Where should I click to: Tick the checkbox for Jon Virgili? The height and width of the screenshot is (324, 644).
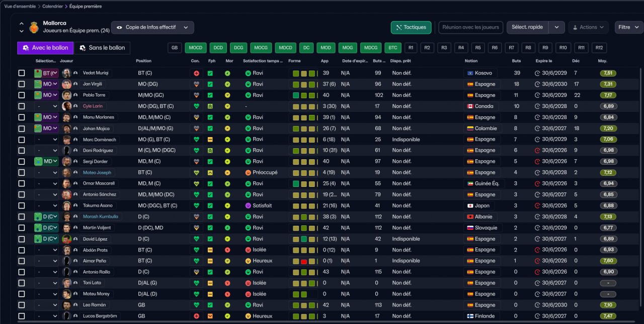click(x=22, y=84)
